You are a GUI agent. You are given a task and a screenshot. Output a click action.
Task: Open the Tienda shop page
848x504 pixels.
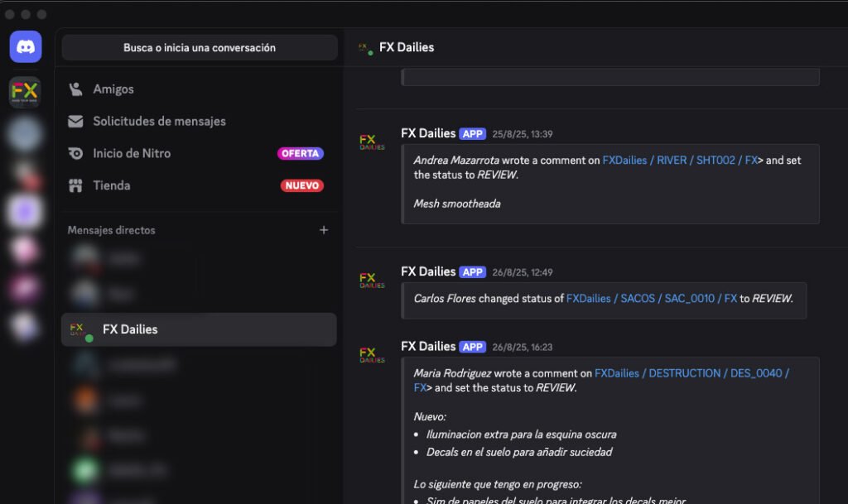(x=111, y=186)
